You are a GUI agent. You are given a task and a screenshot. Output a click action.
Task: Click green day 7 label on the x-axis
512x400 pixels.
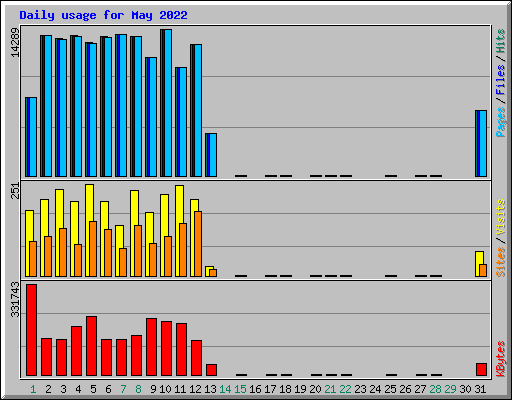(x=123, y=389)
